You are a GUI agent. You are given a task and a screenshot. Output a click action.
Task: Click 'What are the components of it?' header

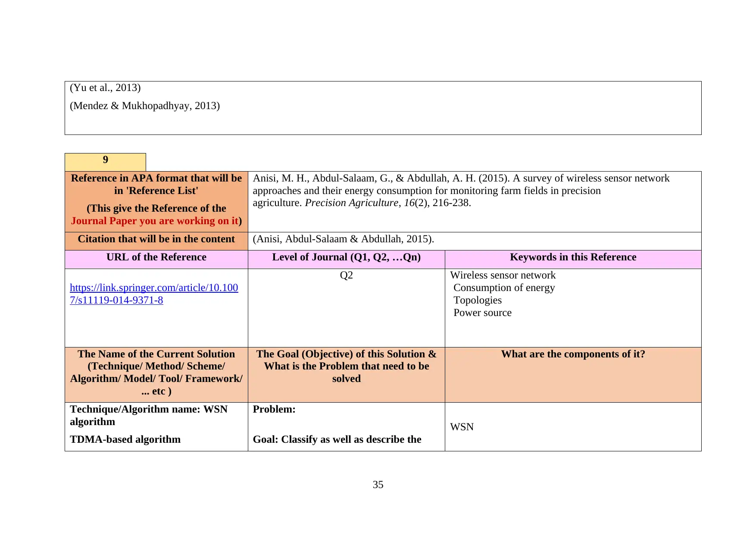(x=573, y=375)
